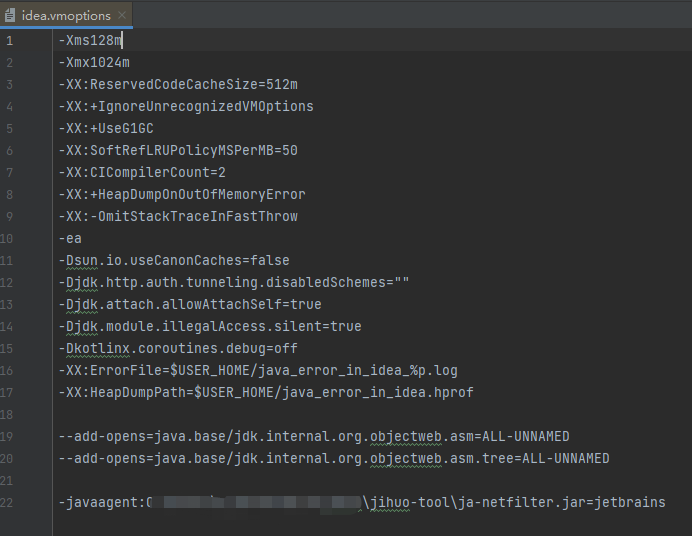Click the -XX:HeapDumpPath line
The height and width of the screenshot is (536, 692).
click(x=266, y=393)
